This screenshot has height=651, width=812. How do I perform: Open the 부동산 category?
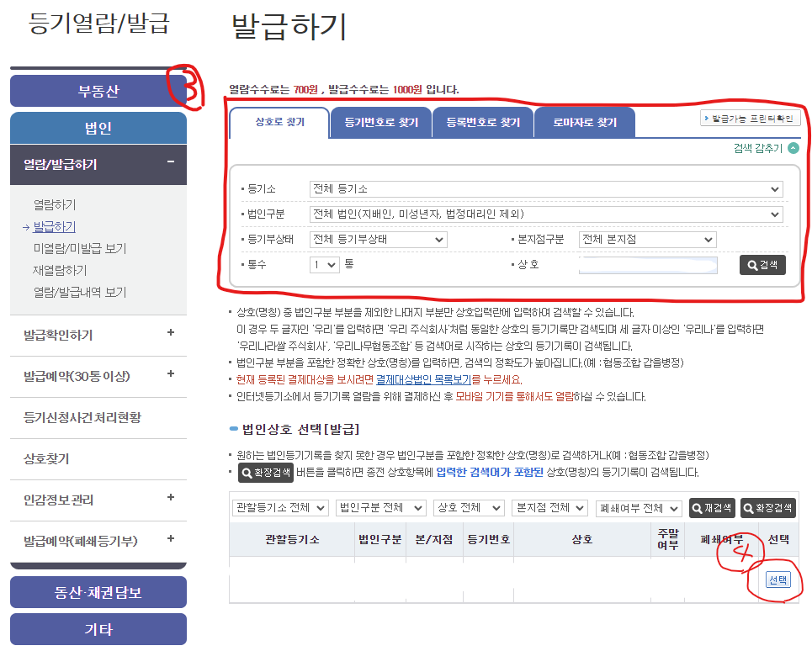[x=98, y=91]
